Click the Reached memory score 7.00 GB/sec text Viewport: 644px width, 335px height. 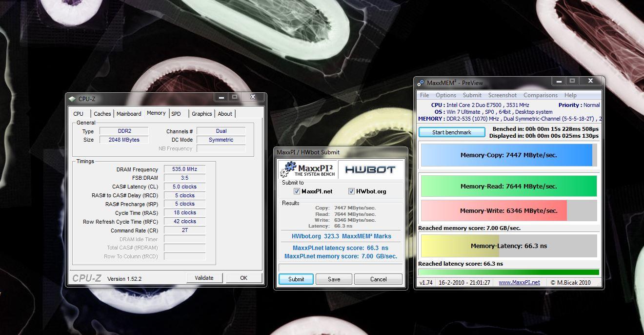pyautogui.click(x=469, y=228)
